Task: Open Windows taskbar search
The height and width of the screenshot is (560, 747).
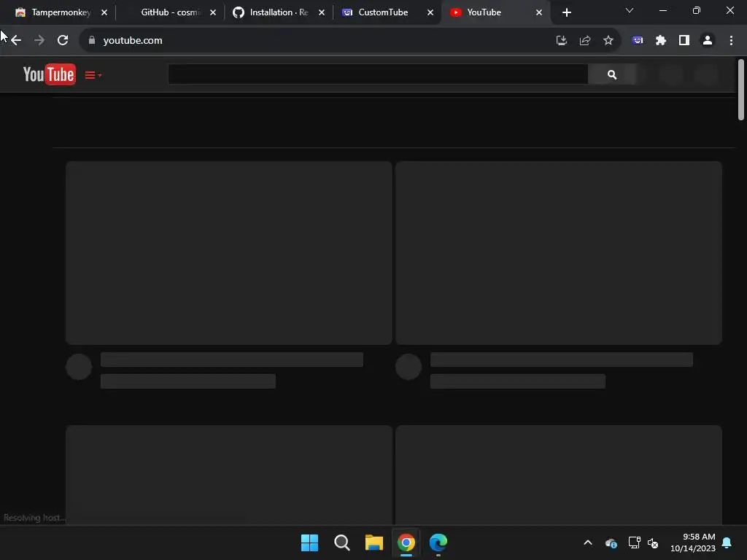Action: [341, 542]
